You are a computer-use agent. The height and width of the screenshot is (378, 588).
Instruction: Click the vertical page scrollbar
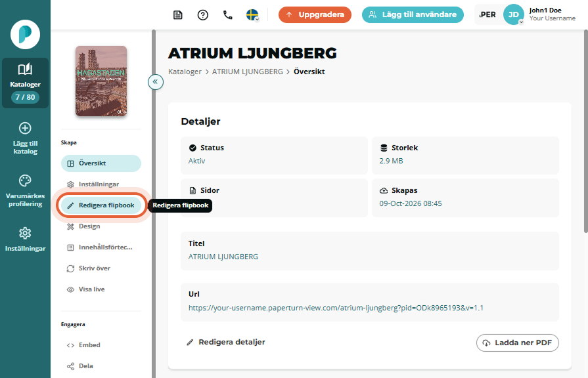click(x=586, y=131)
